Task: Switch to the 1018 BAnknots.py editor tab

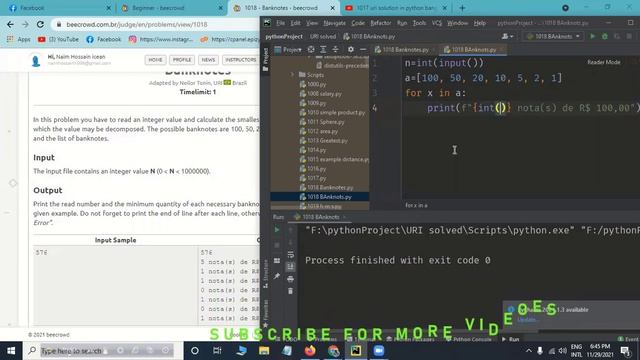Action: click(x=473, y=49)
